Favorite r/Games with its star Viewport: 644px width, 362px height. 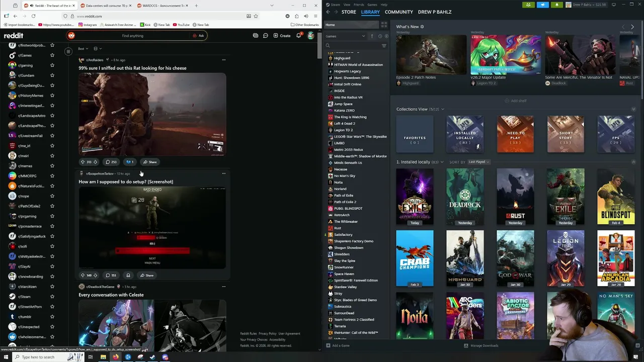click(x=52, y=55)
